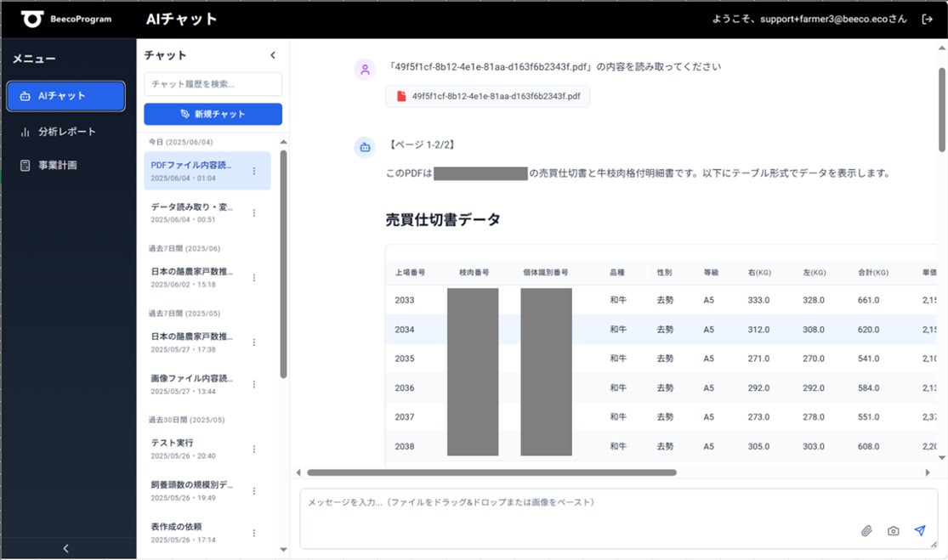The width and height of the screenshot is (948, 560).
Task: Click the 品種 column header
Action: point(616,273)
